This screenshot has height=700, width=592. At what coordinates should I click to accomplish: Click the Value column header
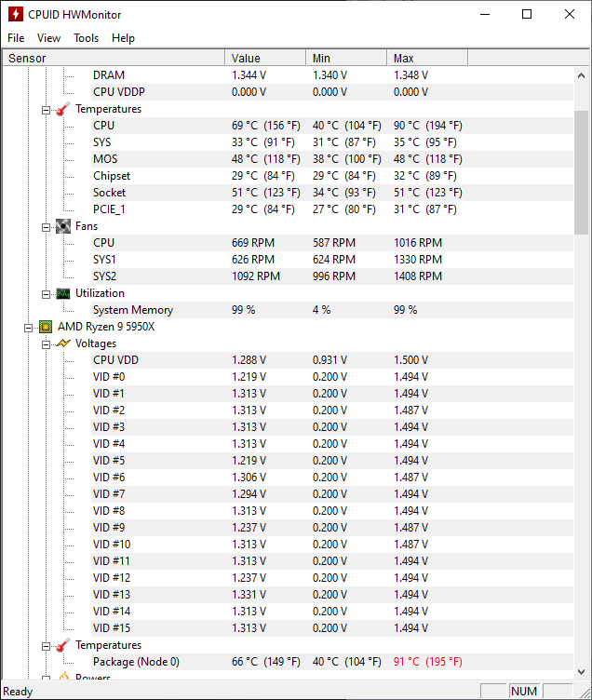tap(265, 58)
